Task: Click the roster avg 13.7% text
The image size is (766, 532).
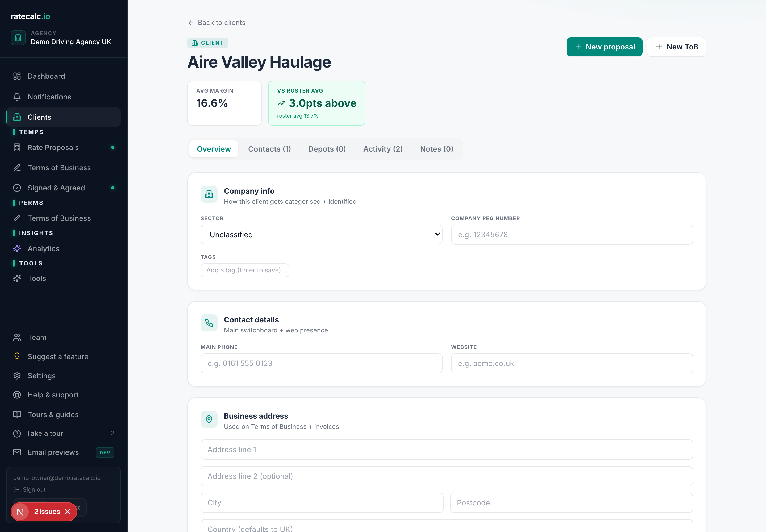Action: pos(298,116)
